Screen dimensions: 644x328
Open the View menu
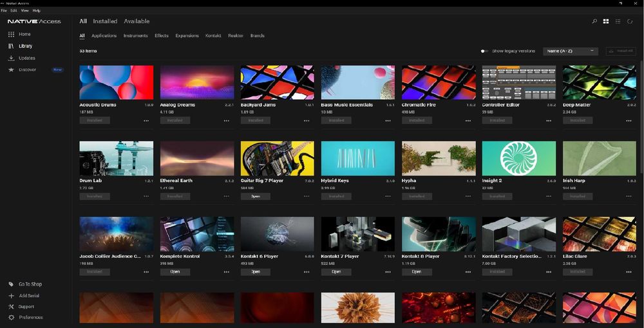pyautogui.click(x=24, y=10)
